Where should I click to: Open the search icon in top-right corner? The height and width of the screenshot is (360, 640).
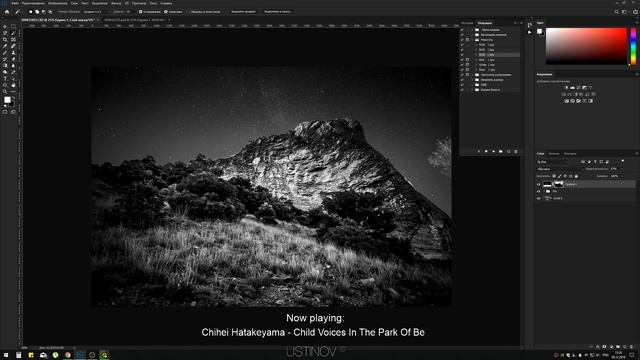[x=616, y=12]
